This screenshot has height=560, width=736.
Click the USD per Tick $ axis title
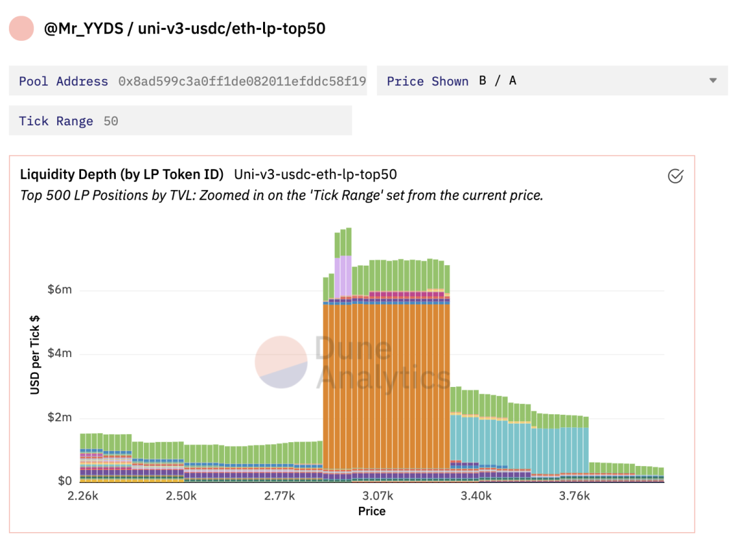[35, 355]
